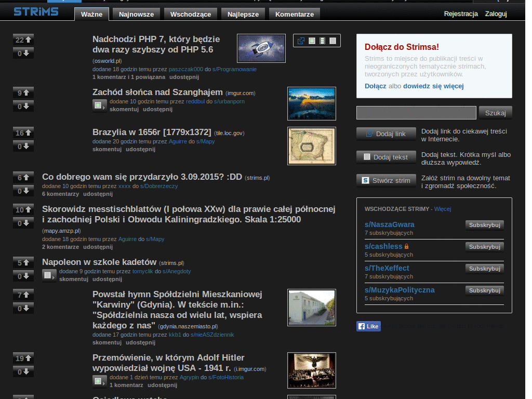The image size is (532, 399).
Task: Downvote the Brazylia w 1656r post
Action: pos(23,146)
